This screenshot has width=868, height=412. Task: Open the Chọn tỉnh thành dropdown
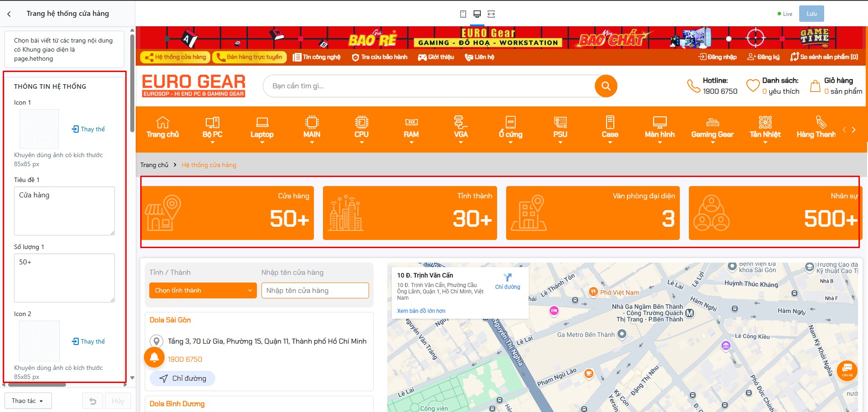tap(203, 291)
